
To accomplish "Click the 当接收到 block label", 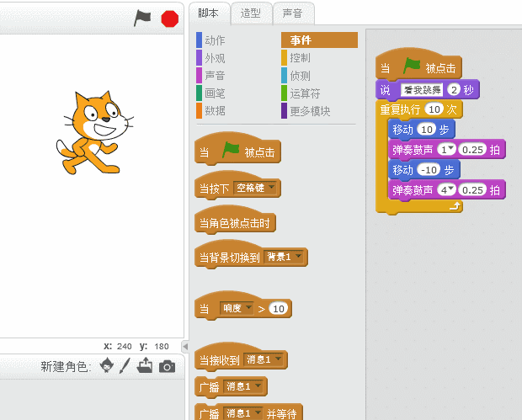I will 220,360.
